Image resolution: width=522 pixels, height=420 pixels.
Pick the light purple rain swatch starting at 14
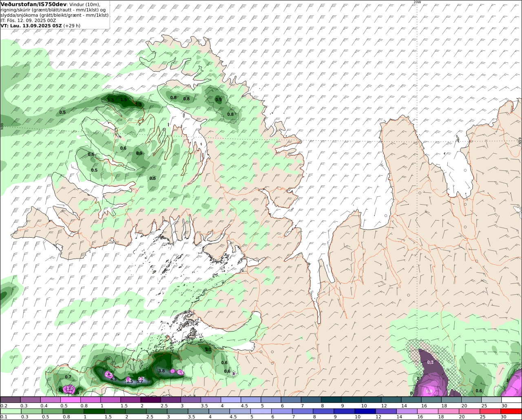tap(407, 411)
